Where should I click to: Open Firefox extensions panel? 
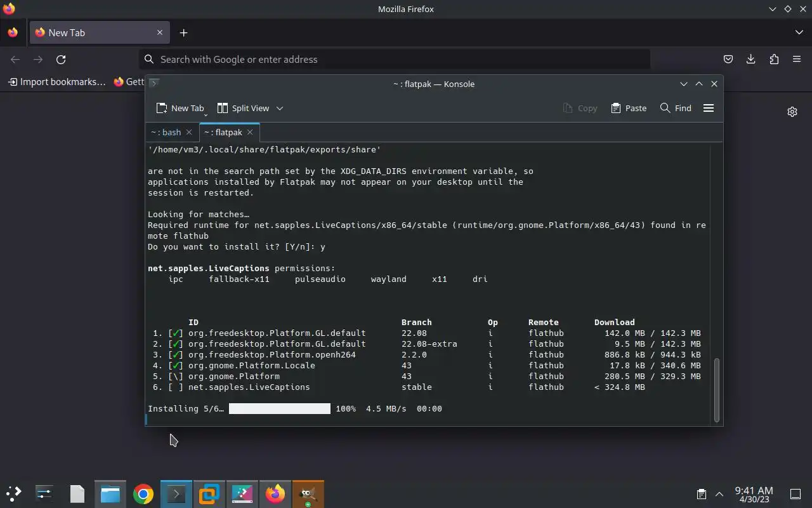point(774,59)
